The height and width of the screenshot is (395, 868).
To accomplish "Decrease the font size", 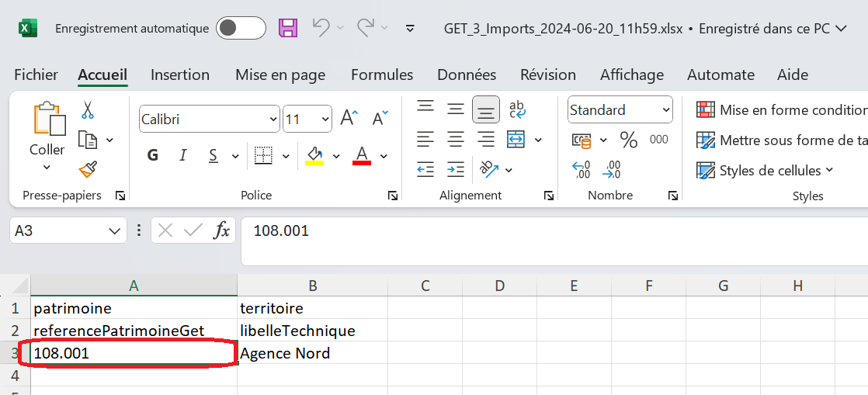I will click(x=380, y=118).
